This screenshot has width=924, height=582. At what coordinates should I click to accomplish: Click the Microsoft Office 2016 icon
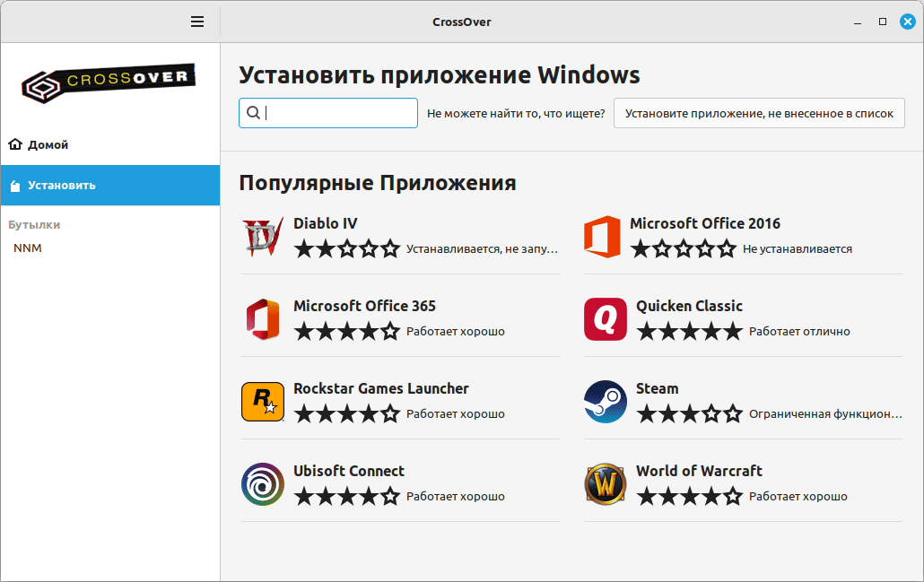[602, 237]
